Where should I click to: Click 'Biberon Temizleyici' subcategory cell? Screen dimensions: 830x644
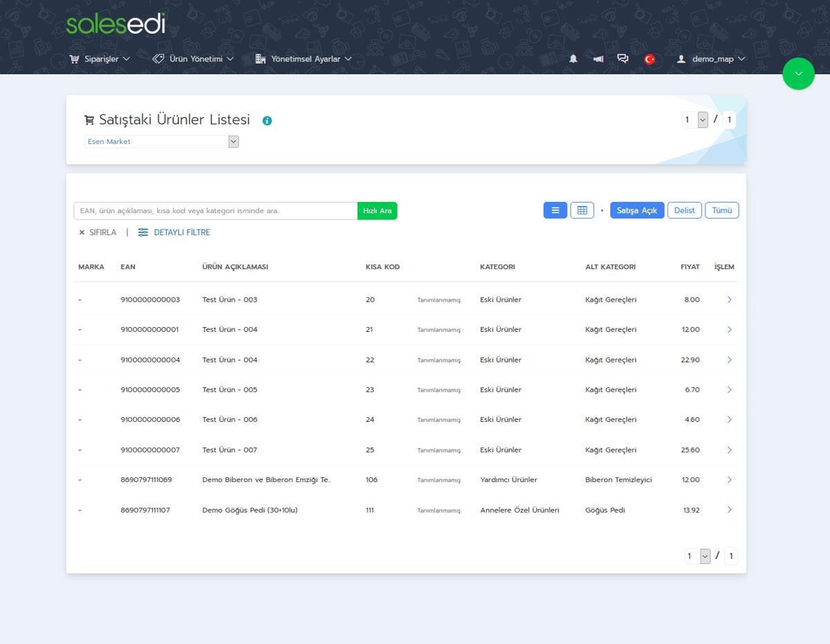[618, 479]
